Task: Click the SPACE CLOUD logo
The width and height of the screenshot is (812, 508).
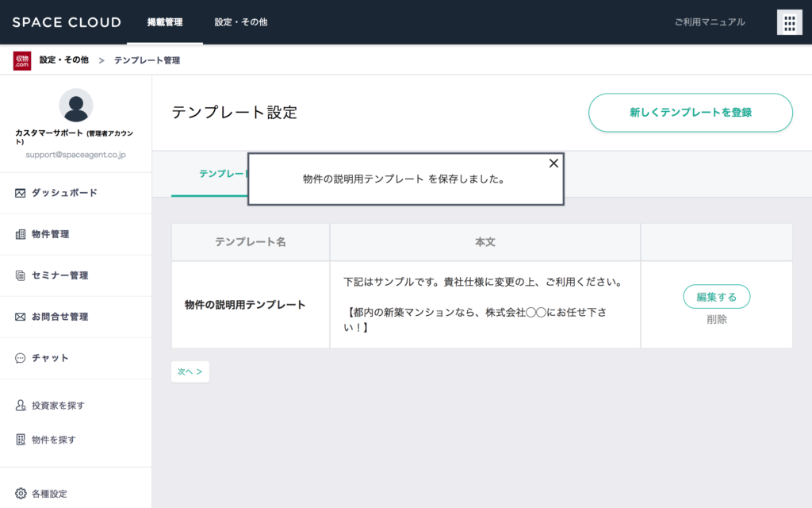Action: (67, 22)
